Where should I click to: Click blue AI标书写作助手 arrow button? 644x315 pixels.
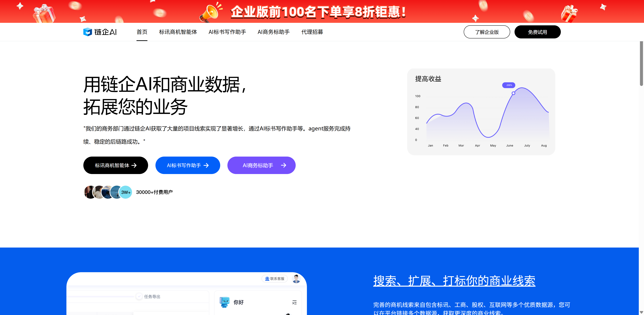click(x=187, y=165)
